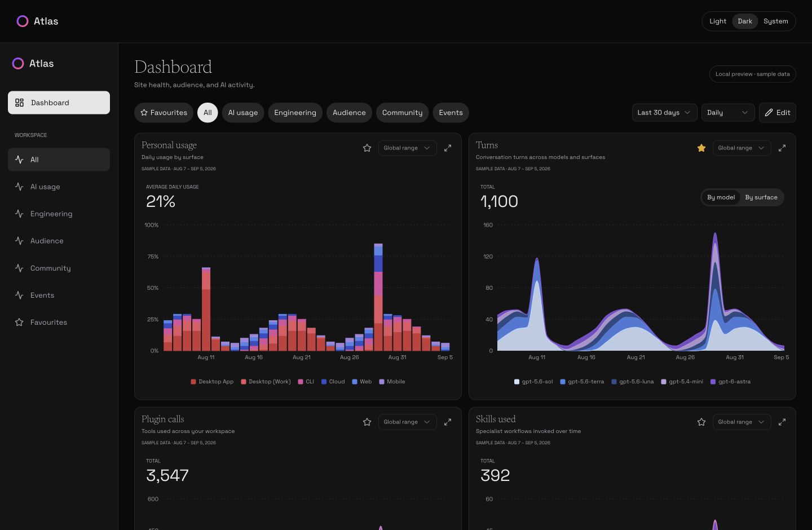Screen dimensions: 812x530
Task: Expand the Turns card to fullscreen
Action: pyautogui.click(x=782, y=148)
